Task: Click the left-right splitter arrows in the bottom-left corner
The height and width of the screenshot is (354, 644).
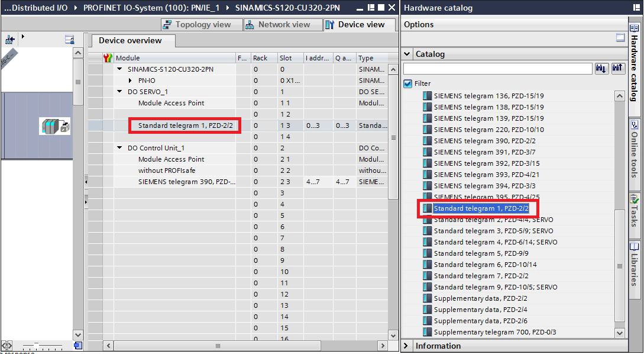Action: 8,345
